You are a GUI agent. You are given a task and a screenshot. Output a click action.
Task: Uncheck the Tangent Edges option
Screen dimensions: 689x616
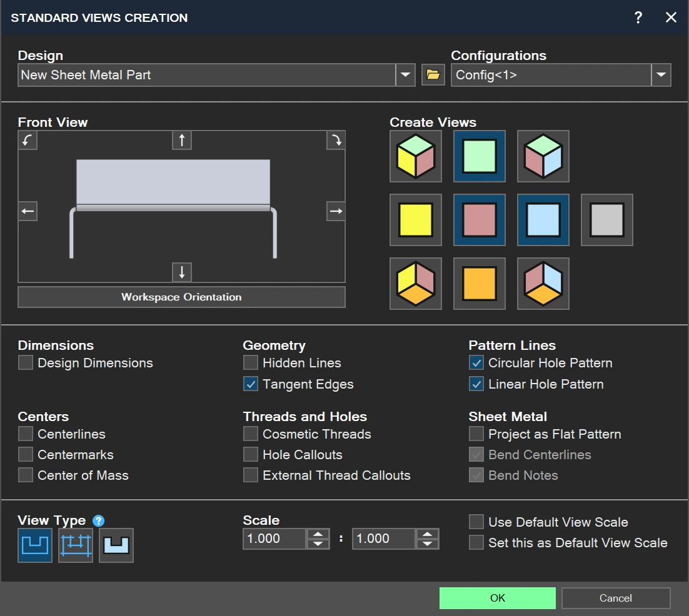point(251,384)
